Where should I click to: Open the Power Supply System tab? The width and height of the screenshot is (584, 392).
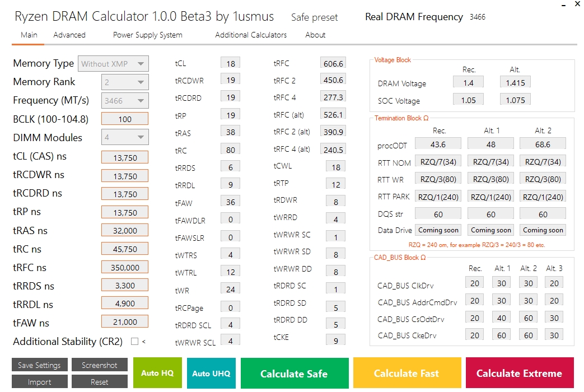pos(147,35)
